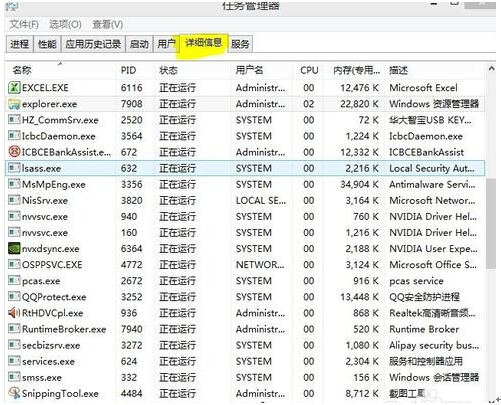Viewport: 501px width, 405px height.
Task: Click the MsMpEng.exe process icon
Action: click(14, 184)
